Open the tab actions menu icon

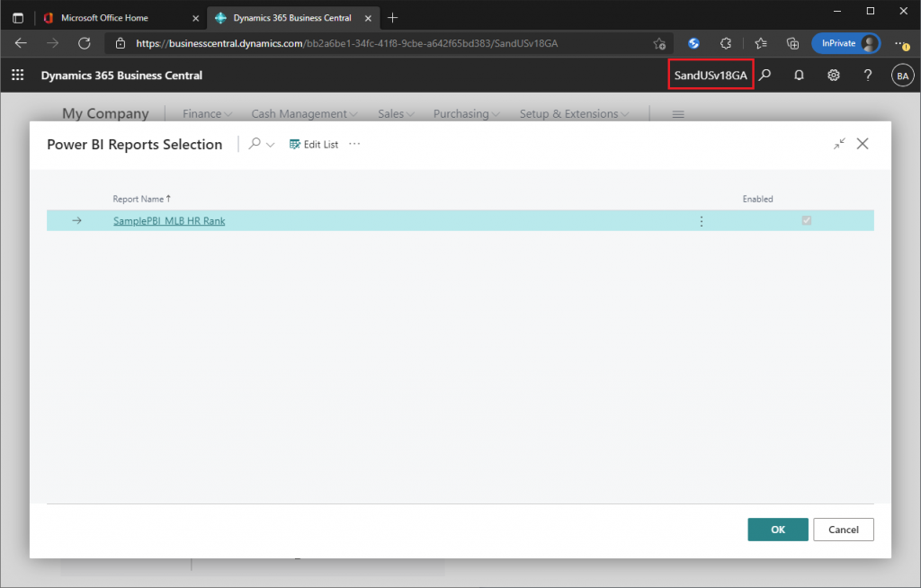pyautogui.click(x=18, y=18)
